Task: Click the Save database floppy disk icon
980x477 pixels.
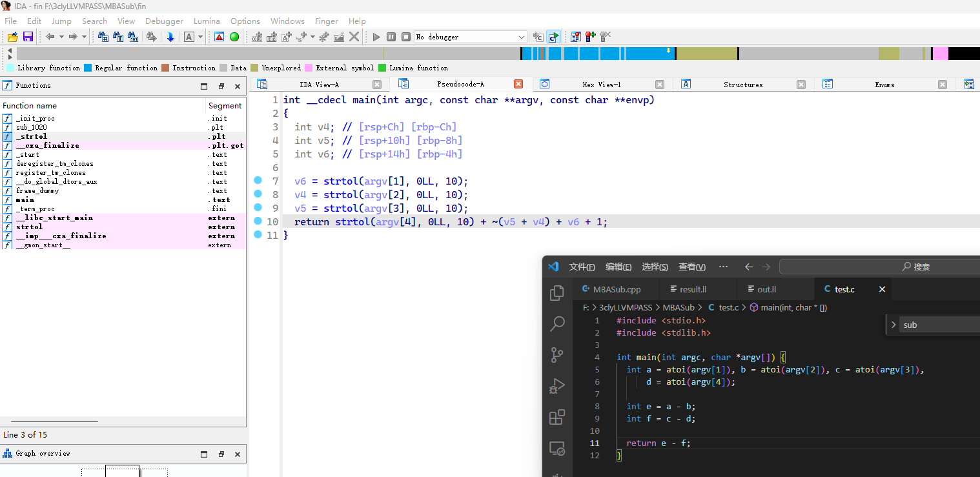Action: point(28,37)
